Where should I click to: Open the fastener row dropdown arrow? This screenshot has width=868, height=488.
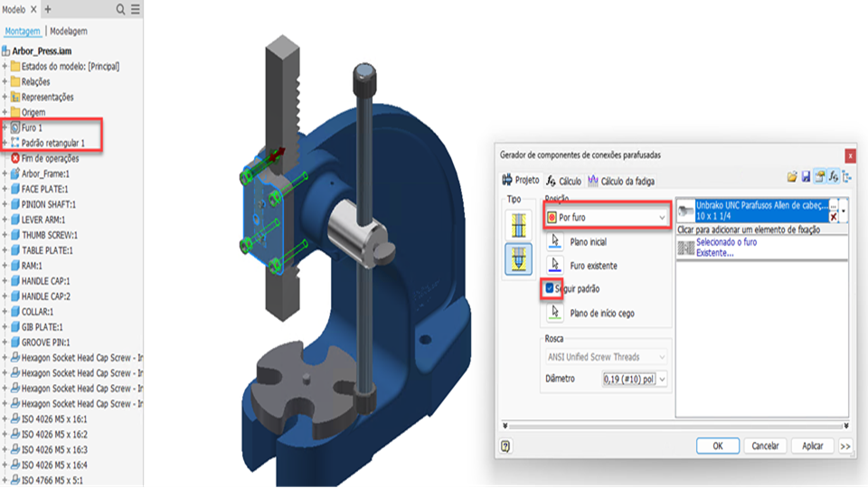tap(843, 211)
